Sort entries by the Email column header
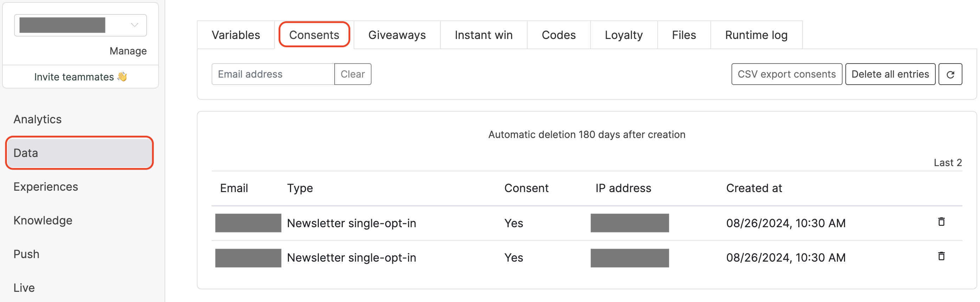 (x=234, y=188)
